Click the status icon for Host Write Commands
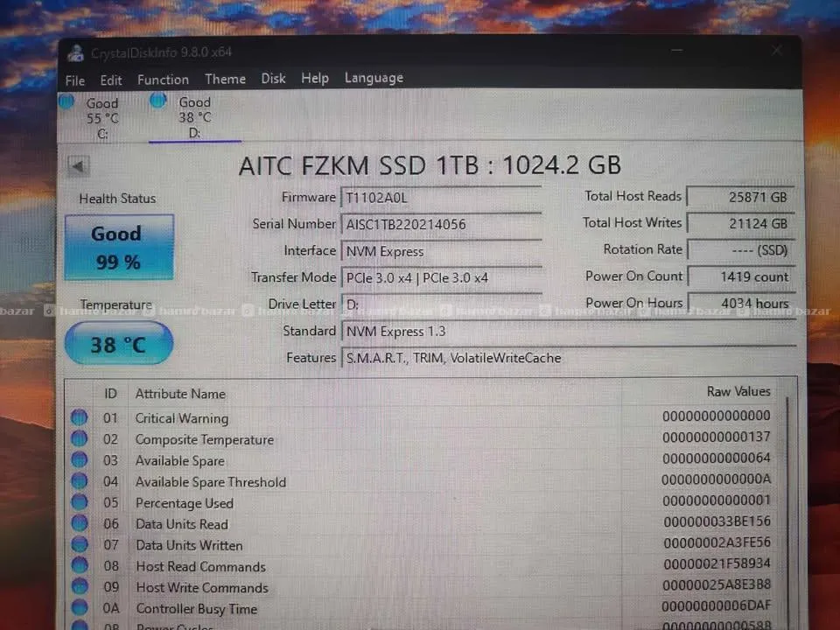The image size is (840, 630). (x=80, y=586)
